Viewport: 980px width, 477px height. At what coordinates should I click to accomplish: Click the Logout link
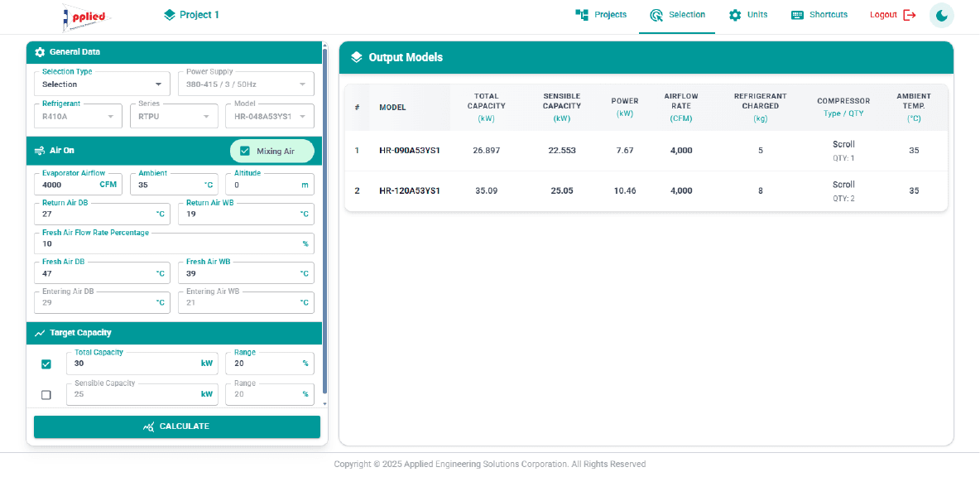point(893,15)
